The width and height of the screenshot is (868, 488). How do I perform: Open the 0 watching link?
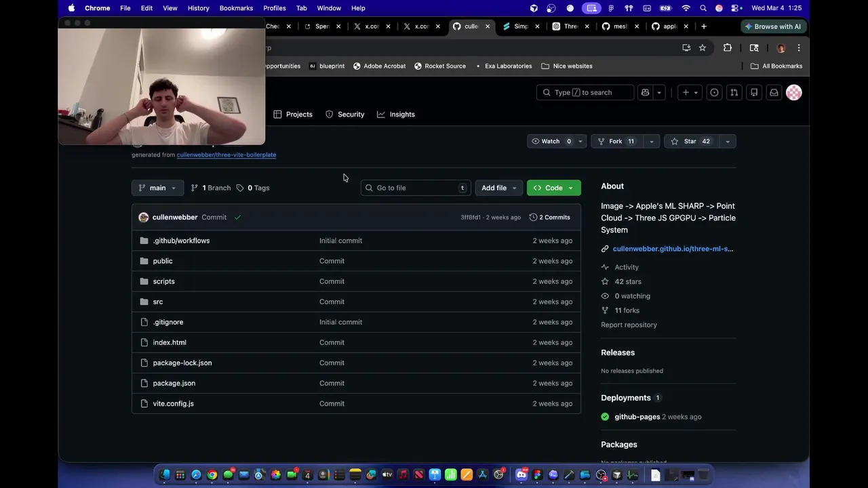tap(632, 296)
